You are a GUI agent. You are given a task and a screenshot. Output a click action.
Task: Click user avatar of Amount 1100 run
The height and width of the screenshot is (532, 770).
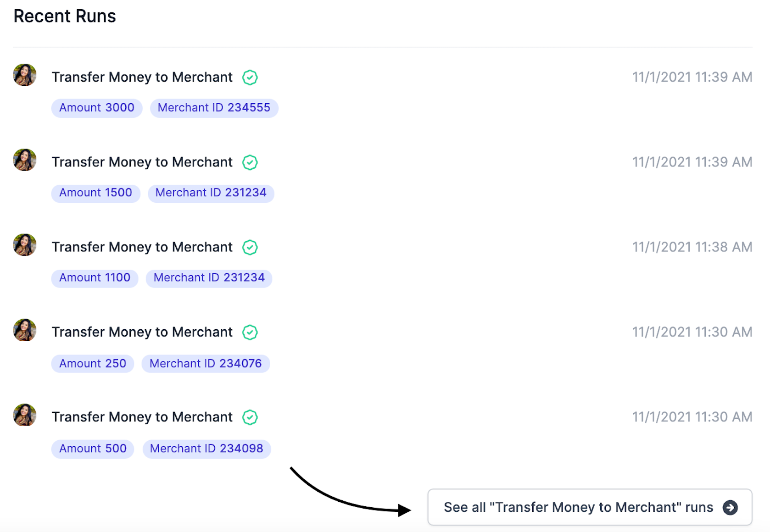pos(25,245)
